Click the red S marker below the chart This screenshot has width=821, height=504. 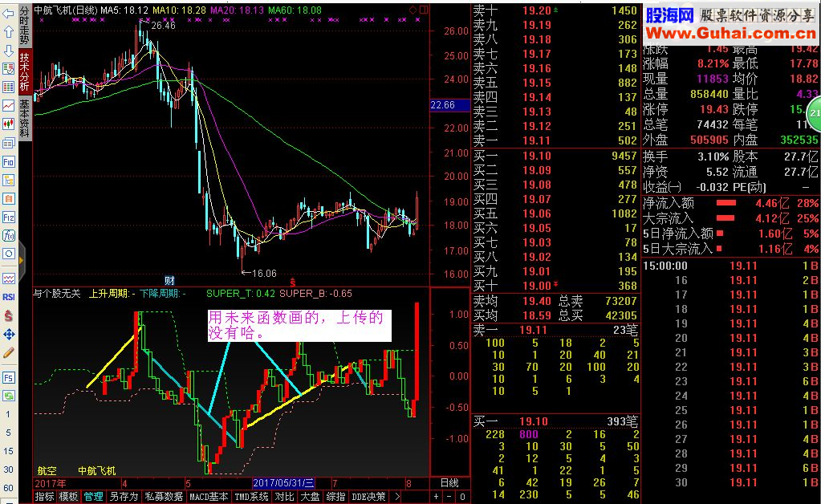[x=292, y=282]
